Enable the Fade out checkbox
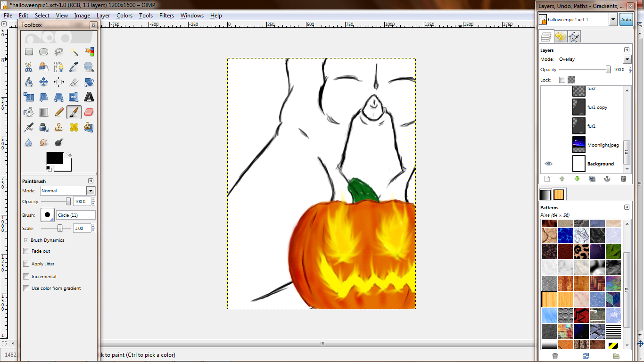Image resolution: width=644 pixels, height=362 pixels. [26, 251]
